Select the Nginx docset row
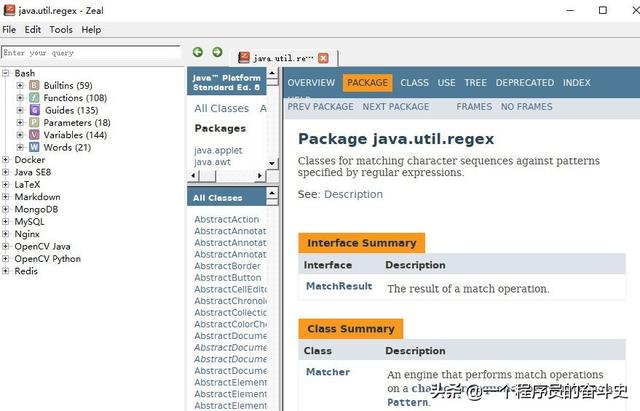The height and width of the screenshot is (411, 640). pos(27,234)
